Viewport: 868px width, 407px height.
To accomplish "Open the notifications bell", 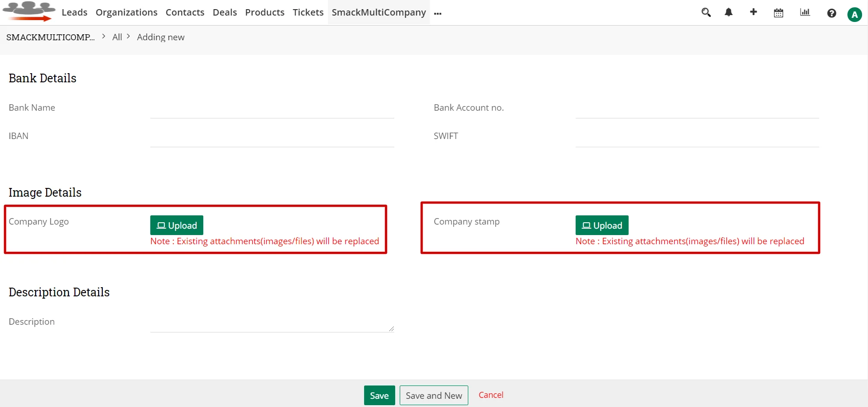I will click(x=729, y=13).
